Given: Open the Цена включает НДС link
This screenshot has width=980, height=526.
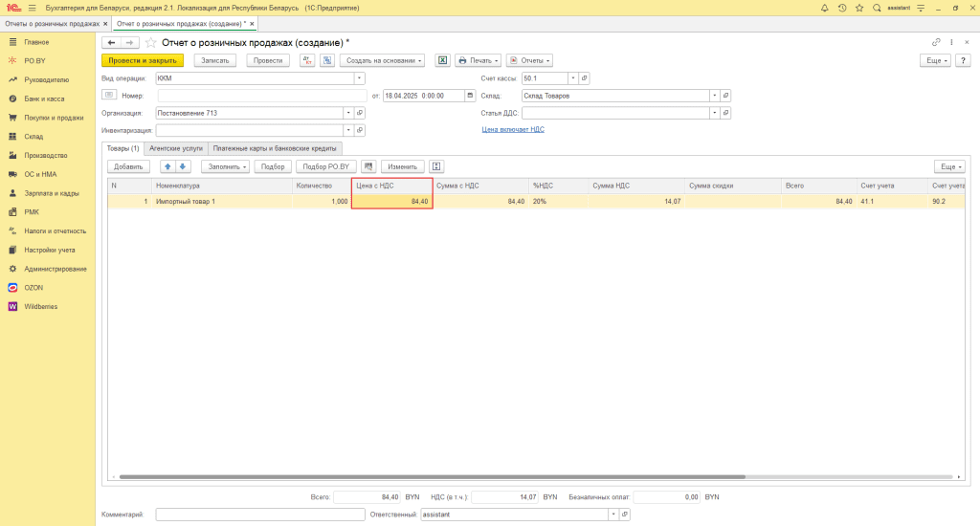Looking at the screenshot, I should coord(513,129).
